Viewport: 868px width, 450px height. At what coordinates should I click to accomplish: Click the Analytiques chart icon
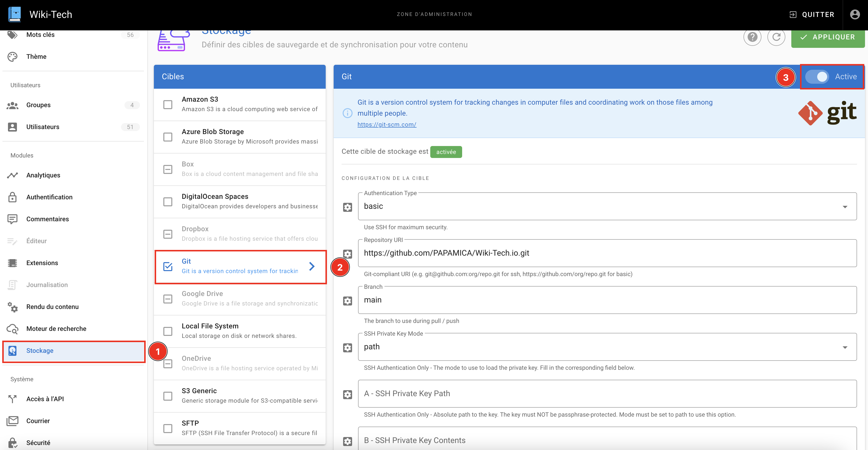[x=12, y=175]
